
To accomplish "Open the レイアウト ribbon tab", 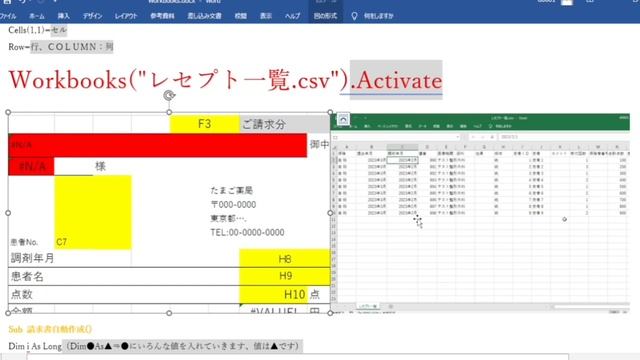I will pos(126,16).
